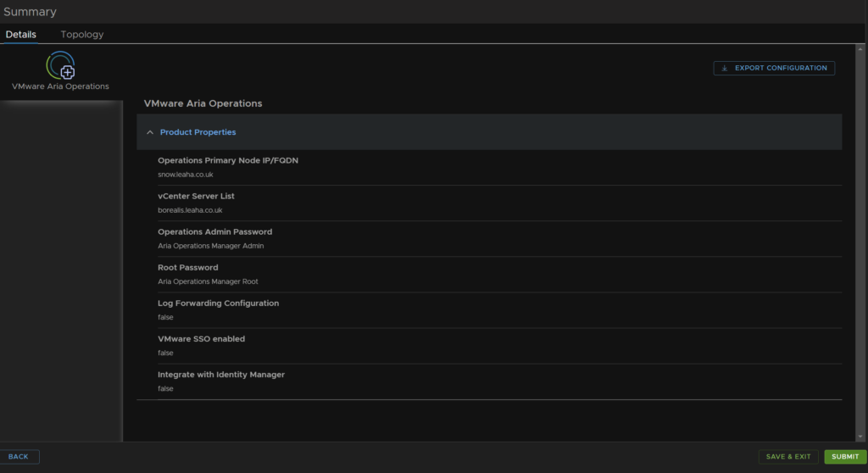Click the Log Forwarding Configuration row
This screenshot has width=868, height=473.
coord(499,310)
